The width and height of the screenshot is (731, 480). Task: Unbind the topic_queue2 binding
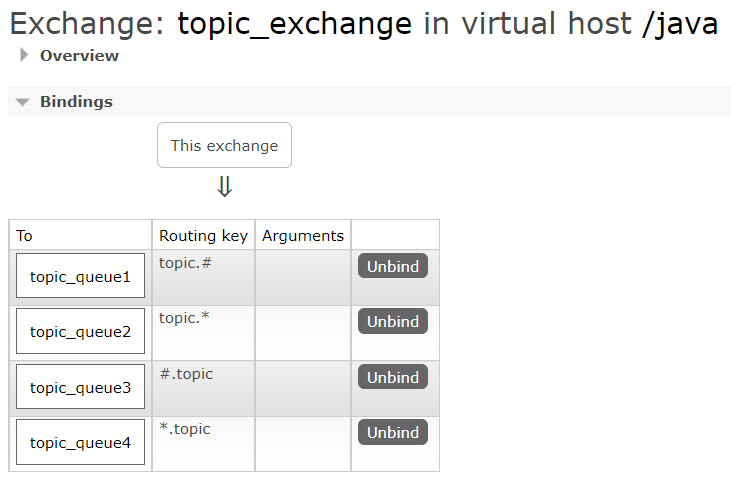[x=393, y=322]
